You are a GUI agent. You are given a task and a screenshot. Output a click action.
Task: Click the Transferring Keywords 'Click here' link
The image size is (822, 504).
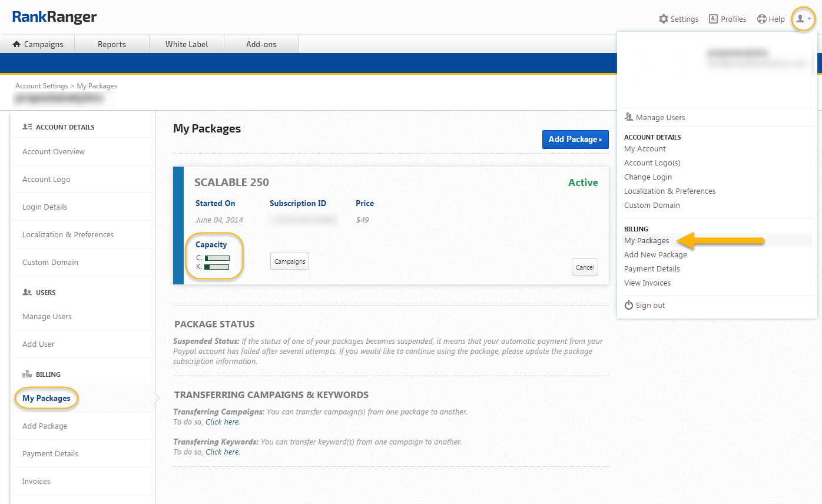tap(223, 452)
